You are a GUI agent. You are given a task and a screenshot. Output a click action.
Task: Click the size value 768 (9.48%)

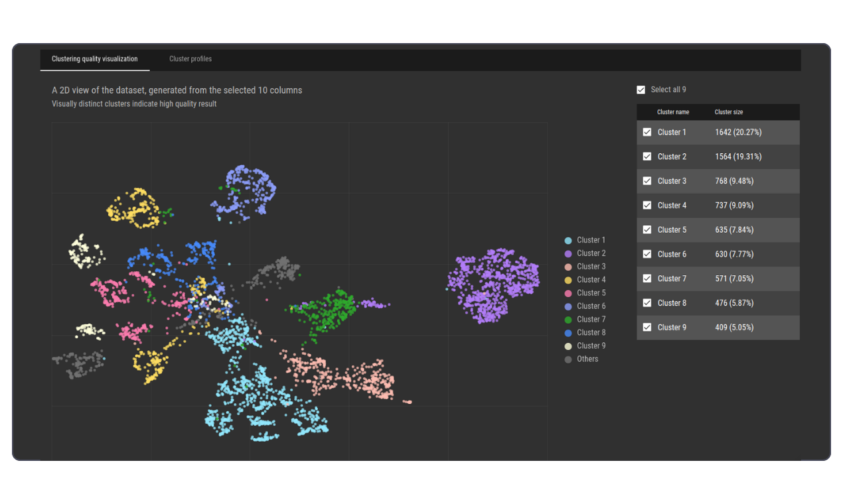[x=734, y=181]
